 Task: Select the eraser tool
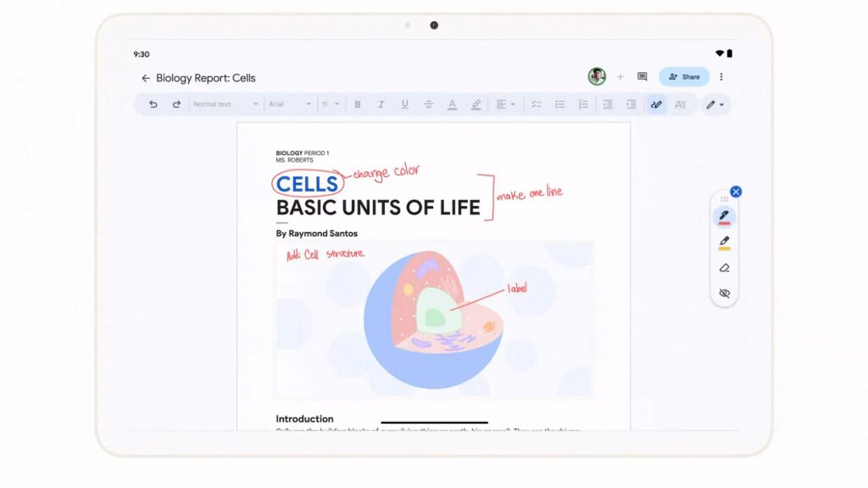click(x=724, y=268)
